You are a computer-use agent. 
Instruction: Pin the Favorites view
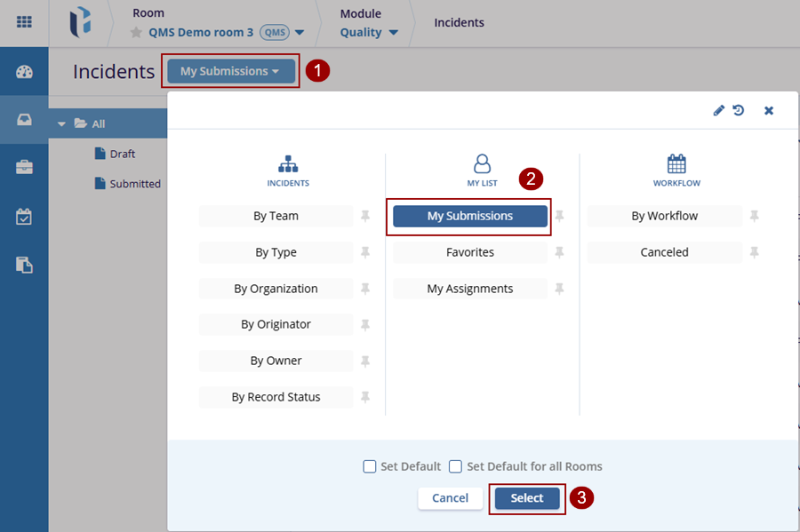click(559, 252)
